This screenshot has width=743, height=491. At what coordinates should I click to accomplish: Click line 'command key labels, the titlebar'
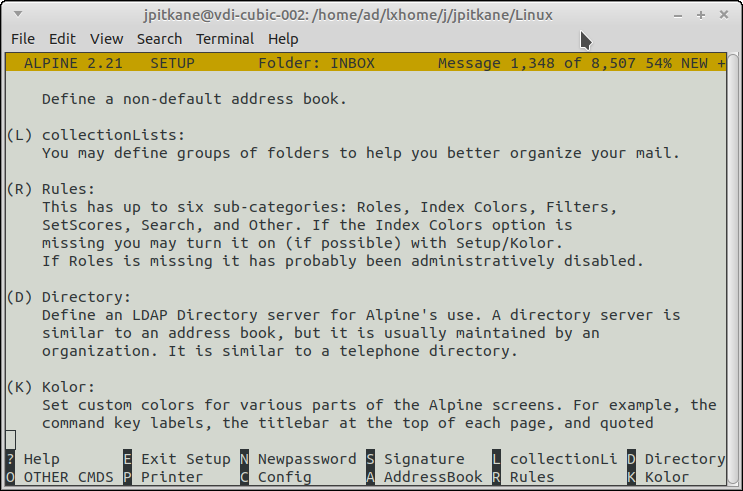point(347,423)
